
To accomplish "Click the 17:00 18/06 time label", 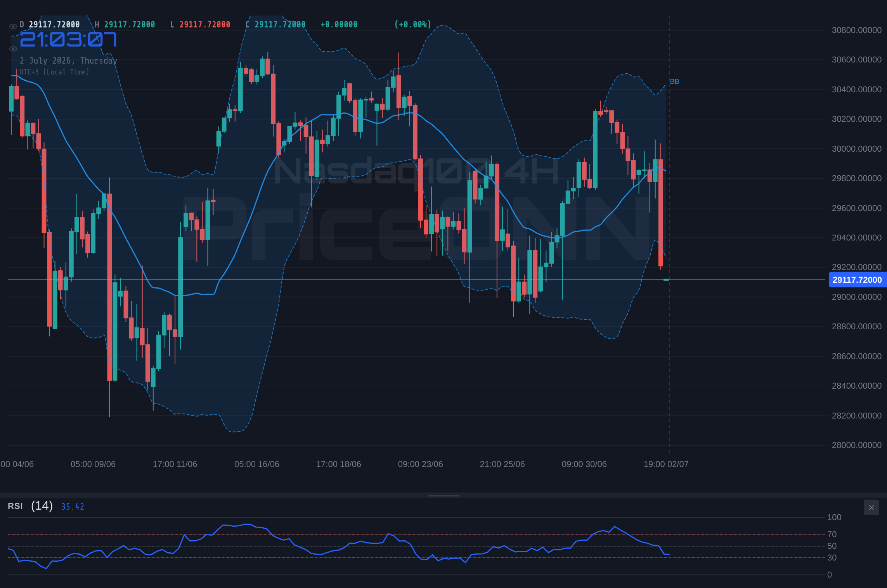I will click(339, 464).
